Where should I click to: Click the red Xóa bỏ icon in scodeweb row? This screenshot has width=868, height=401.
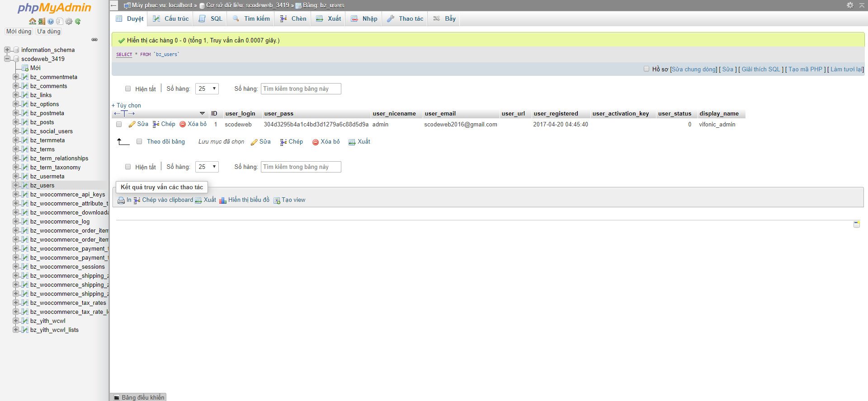(x=183, y=124)
